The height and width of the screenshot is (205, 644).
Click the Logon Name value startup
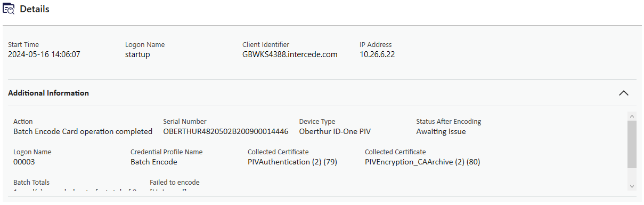click(x=137, y=54)
